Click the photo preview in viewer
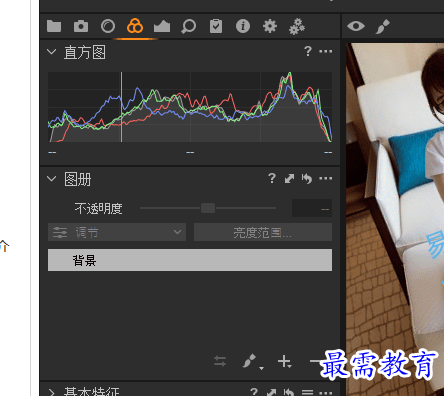This screenshot has width=444, height=396. coord(395,219)
